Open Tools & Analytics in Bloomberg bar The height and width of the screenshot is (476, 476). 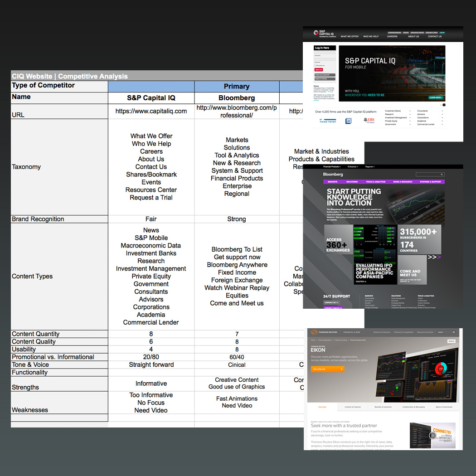click(375, 181)
